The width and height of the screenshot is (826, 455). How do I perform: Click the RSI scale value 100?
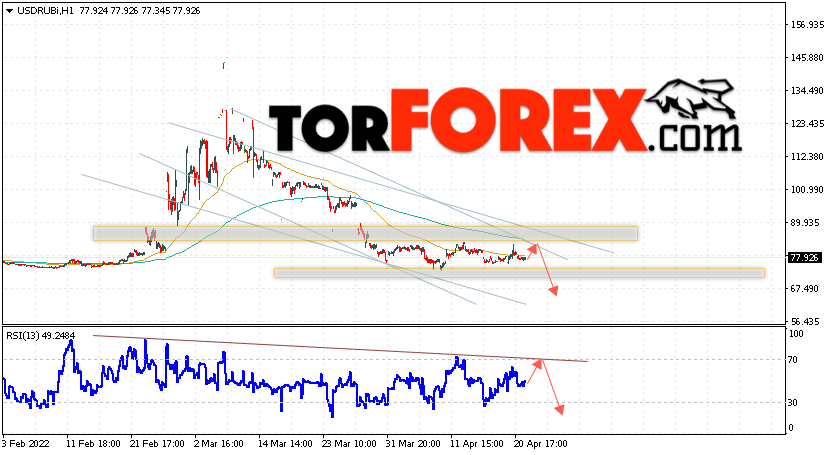[796, 334]
